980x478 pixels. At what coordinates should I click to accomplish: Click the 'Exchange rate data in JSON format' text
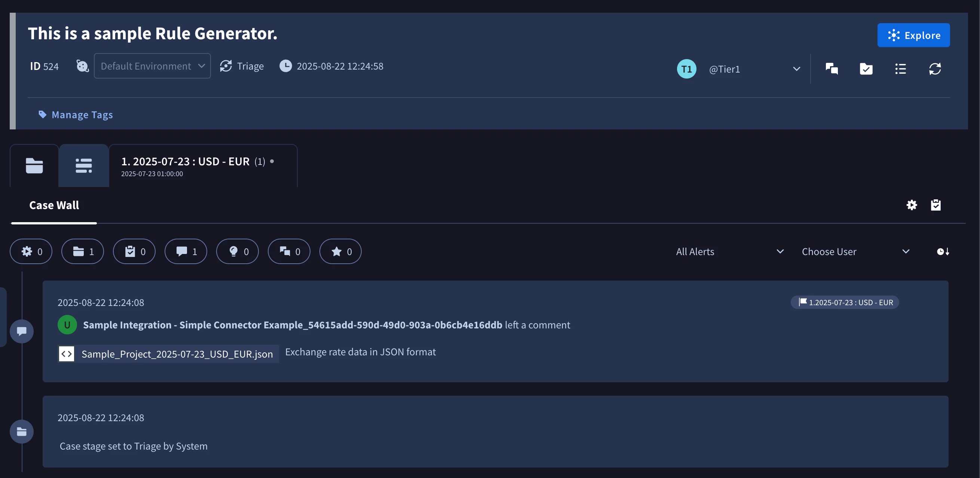[360, 352]
